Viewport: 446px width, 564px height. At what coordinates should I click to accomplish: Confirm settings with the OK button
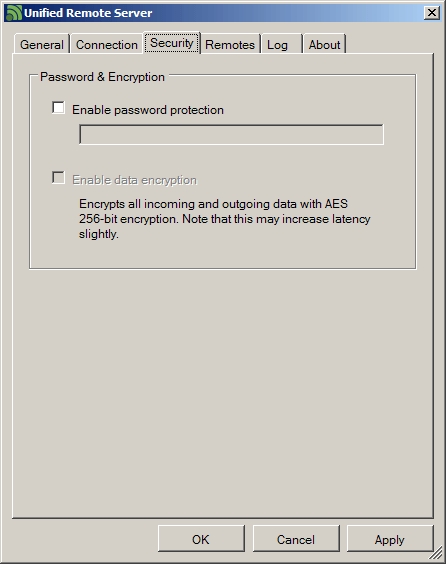(201, 538)
